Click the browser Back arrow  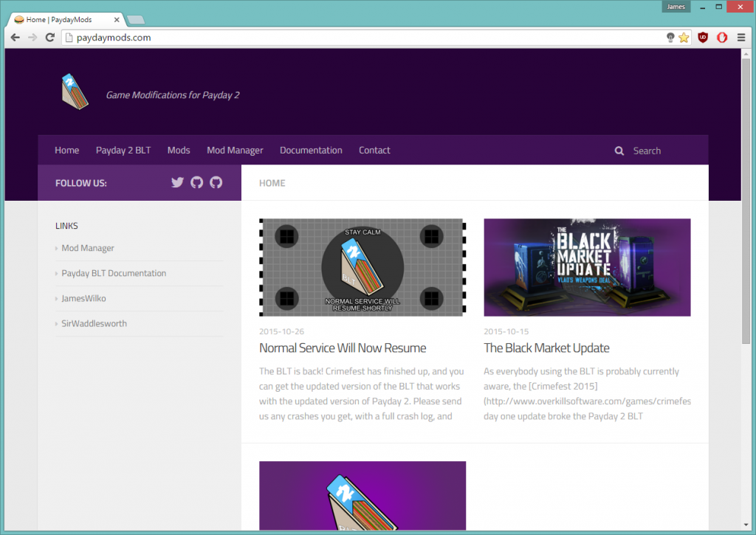click(x=16, y=38)
